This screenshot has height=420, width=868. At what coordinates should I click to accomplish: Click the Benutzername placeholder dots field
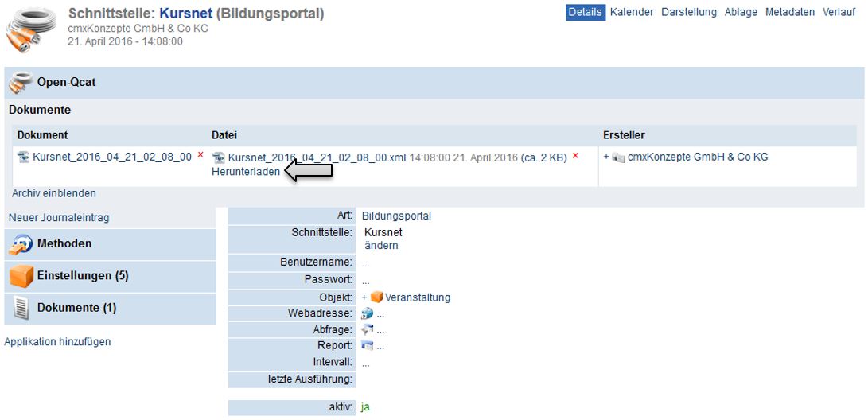(365, 263)
